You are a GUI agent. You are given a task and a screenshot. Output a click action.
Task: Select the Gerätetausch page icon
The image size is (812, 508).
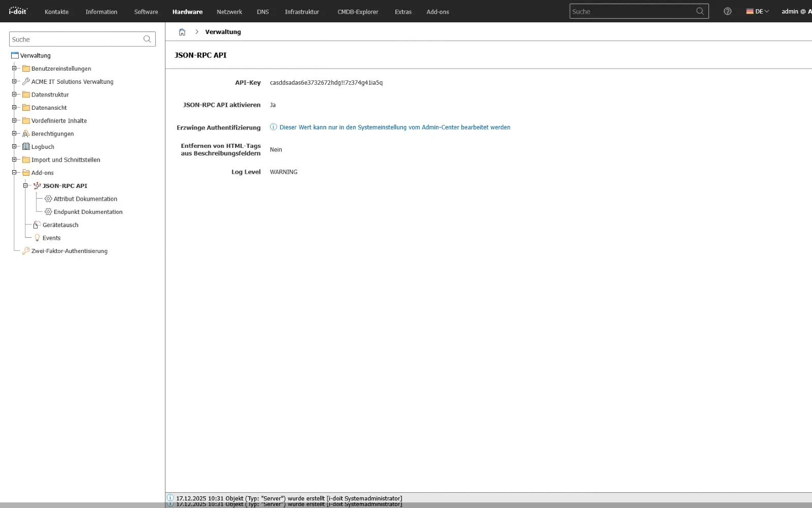pyautogui.click(x=37, y=225)
